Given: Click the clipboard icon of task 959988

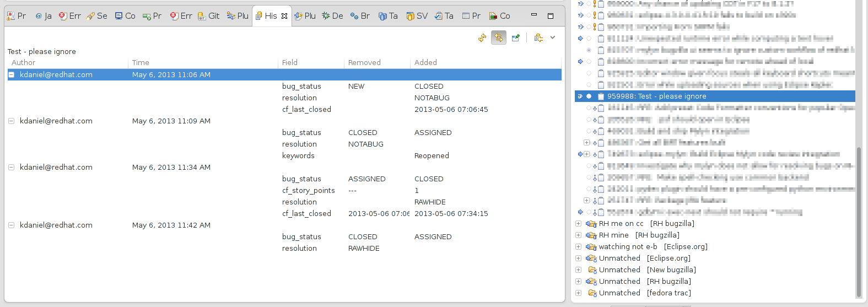Looking at the screenshot, I should tap(601, 96).
